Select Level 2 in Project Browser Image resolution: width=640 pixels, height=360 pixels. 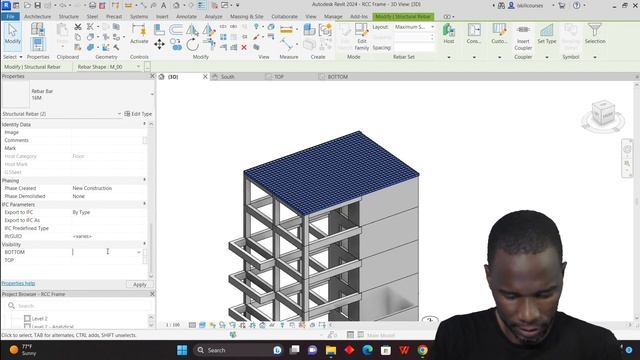coord(40,318)
